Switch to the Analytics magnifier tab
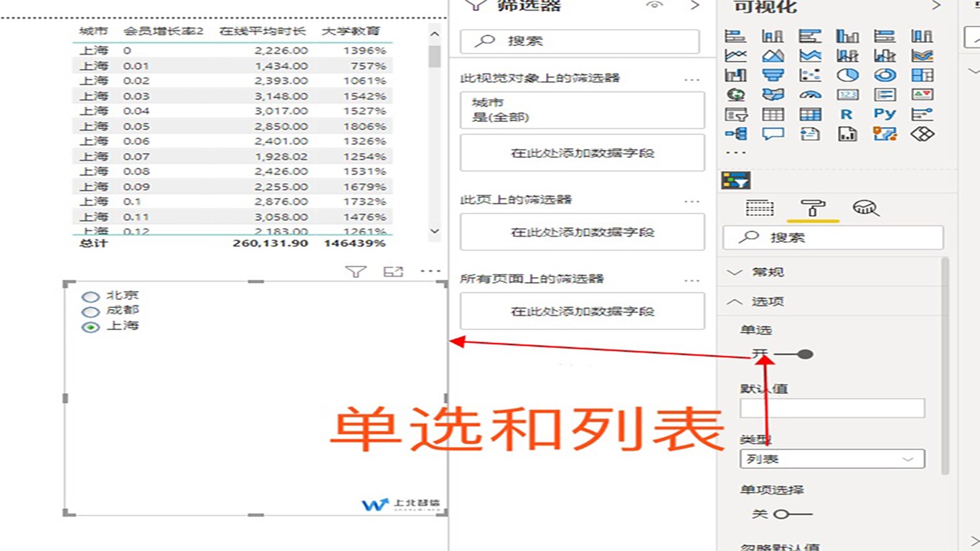Viewport: 980px width, 551px height. 866,209
